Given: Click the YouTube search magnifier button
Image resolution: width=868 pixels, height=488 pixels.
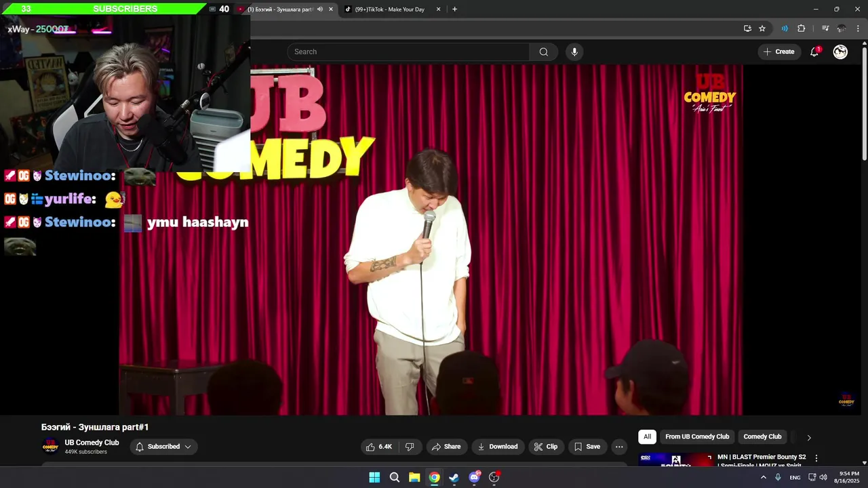Looking at the screenshot, I should point(543,52).
